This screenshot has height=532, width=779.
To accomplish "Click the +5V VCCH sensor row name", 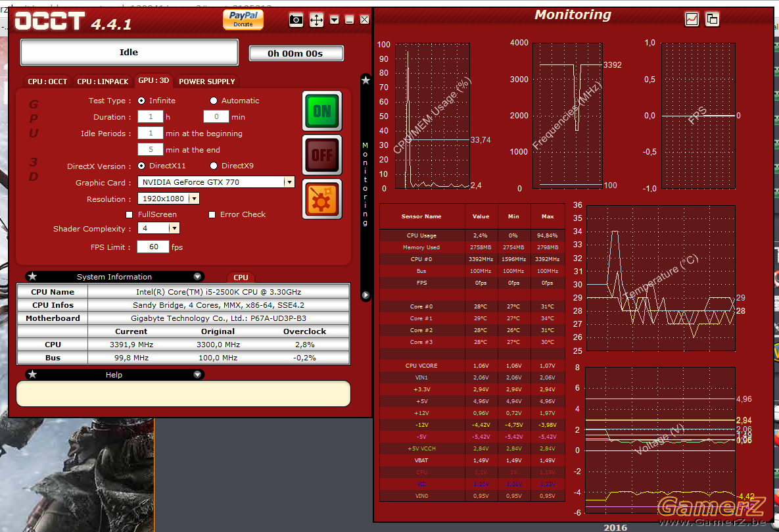I will pyautogui.click(x=421, y=449).
